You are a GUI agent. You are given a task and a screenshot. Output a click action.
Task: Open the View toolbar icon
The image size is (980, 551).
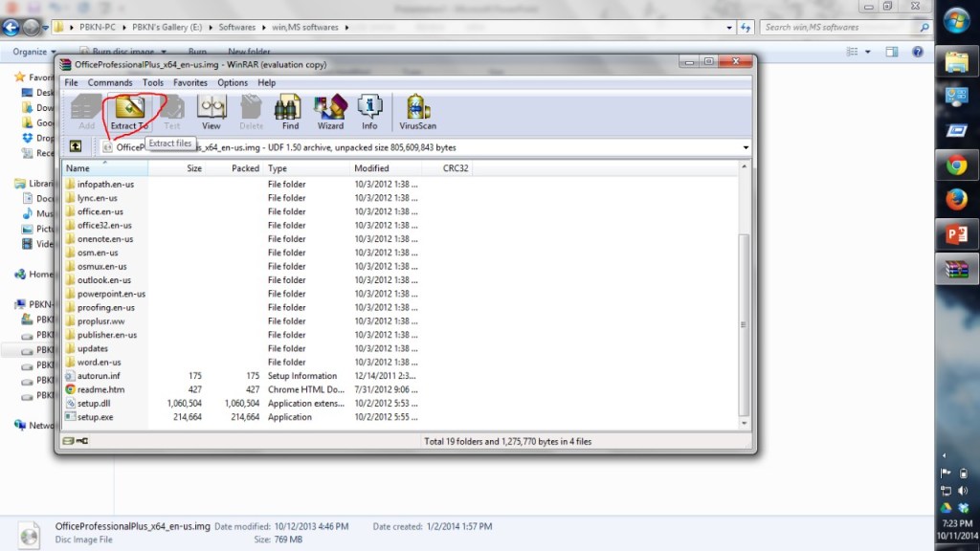click(212, 111)
